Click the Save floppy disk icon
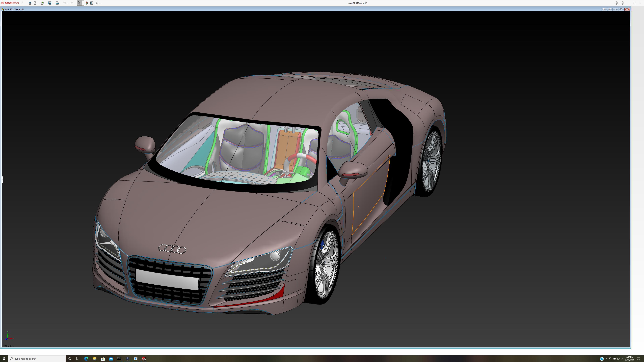Screen dimensions: 644x362 click(x=50, y=3)
